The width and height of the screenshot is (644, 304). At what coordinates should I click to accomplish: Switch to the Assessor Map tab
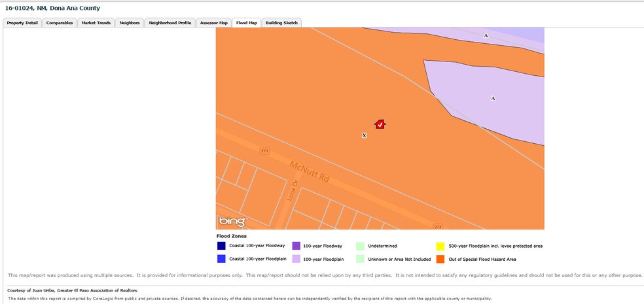pos(213,23)
